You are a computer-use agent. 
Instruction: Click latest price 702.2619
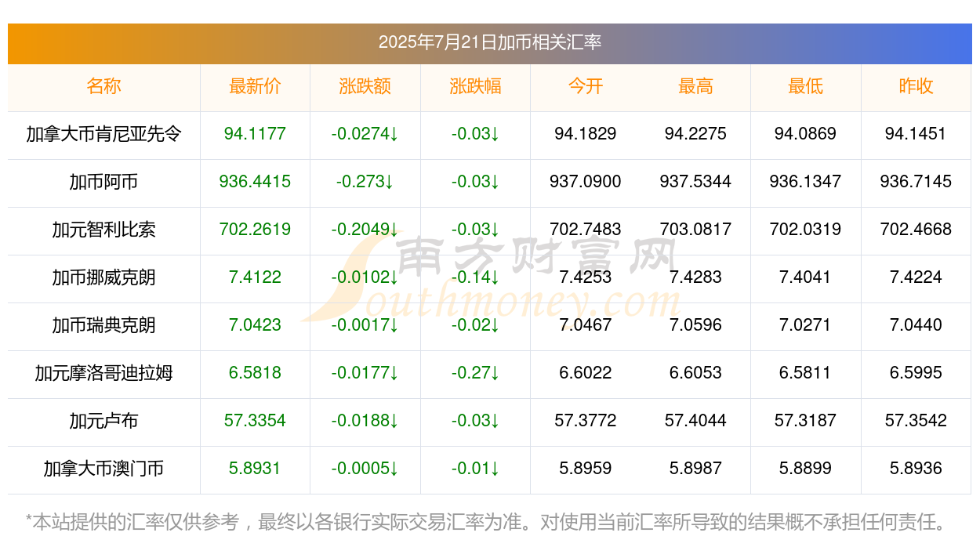point(255,230)
